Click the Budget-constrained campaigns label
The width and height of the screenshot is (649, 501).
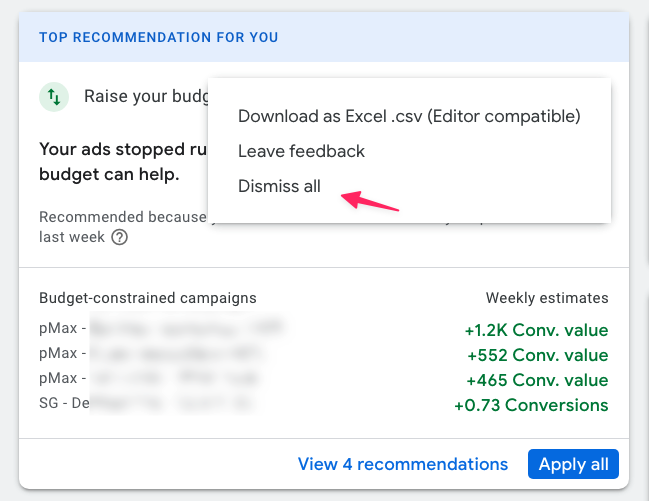coord(148,298)
